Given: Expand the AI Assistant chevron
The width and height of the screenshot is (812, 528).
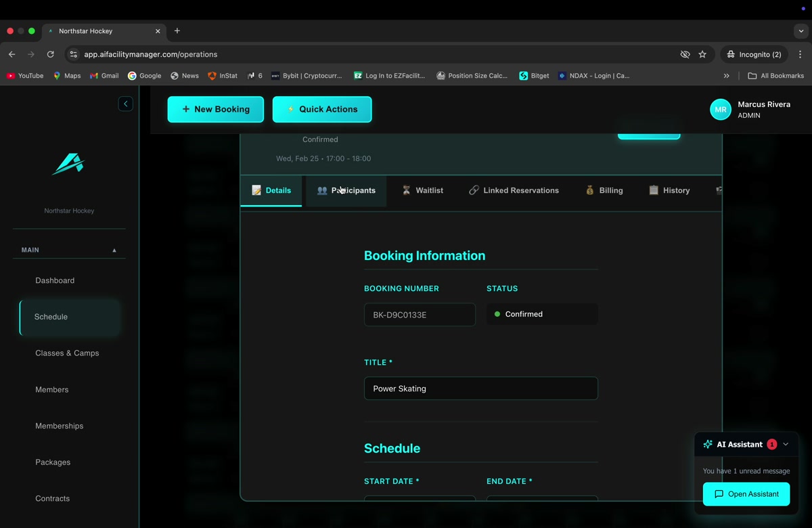Looking at the screenshot, I should point(785,444).
